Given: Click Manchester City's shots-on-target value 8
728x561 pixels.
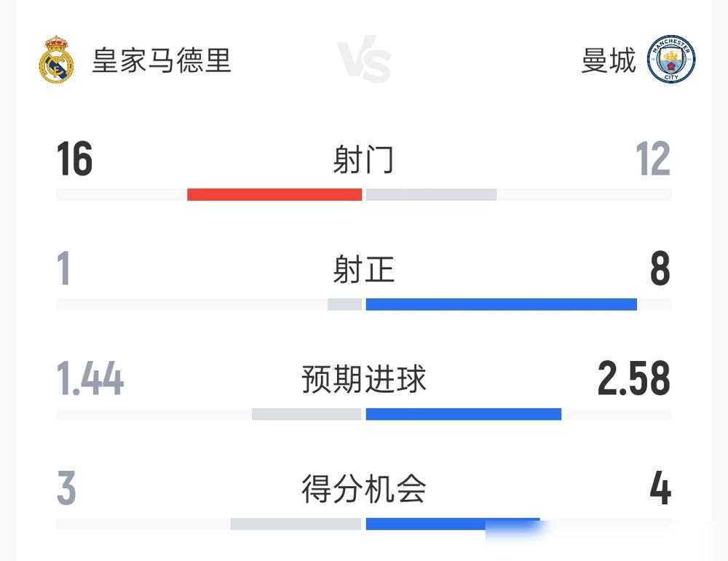Looking at the screenshot, I should (x=660, y=268).
